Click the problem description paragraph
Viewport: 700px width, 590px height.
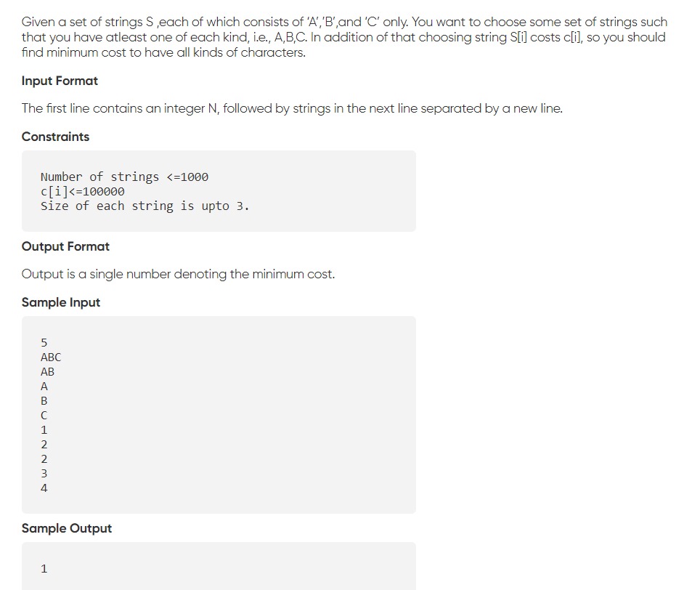(x=344, y=37)
